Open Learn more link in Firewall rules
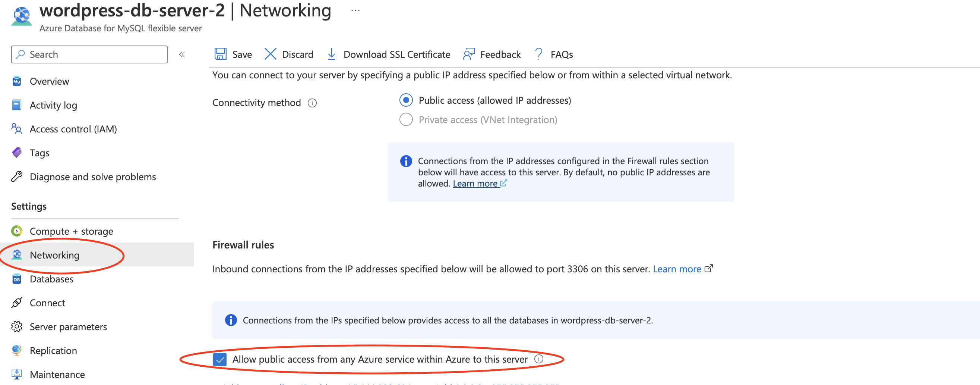 (x=677, y=269)
